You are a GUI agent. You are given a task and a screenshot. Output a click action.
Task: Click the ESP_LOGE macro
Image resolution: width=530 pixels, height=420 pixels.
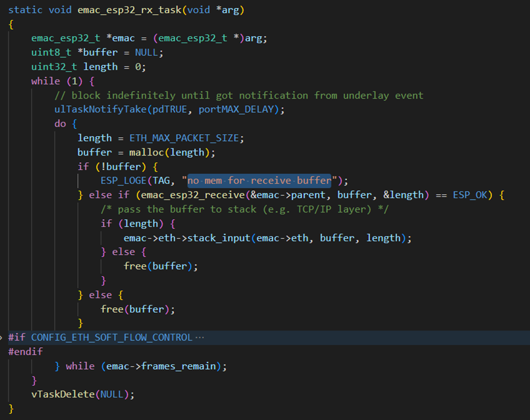point(123,181)
